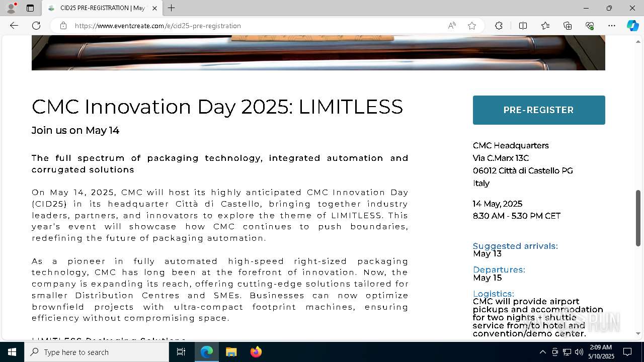
Task: Open network status tray icon
Action: tap(567, 352)
